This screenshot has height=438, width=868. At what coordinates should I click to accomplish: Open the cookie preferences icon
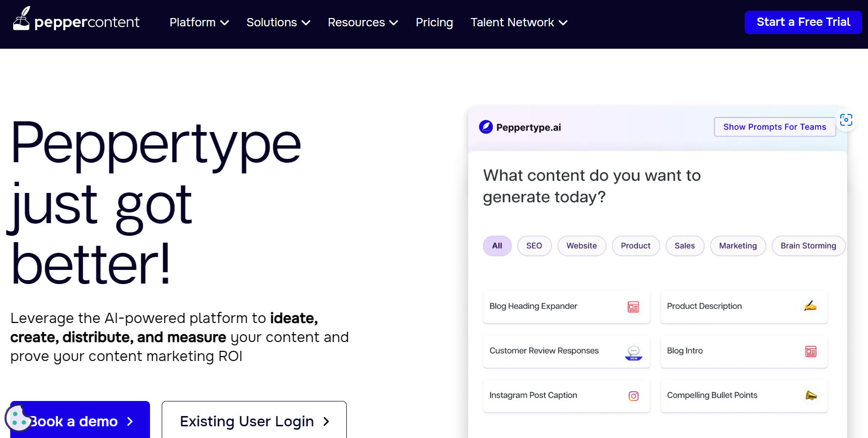[x=19, y=418]
